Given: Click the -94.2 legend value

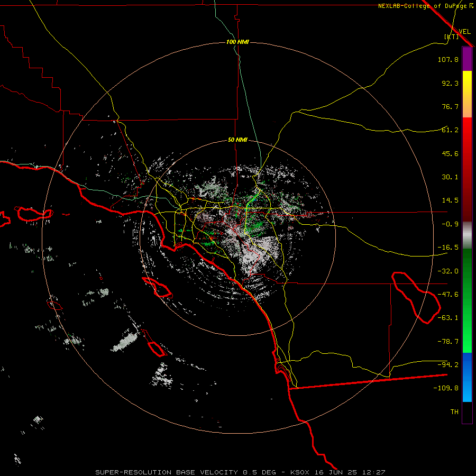Looking at the screenshot, I should point(448,365).
